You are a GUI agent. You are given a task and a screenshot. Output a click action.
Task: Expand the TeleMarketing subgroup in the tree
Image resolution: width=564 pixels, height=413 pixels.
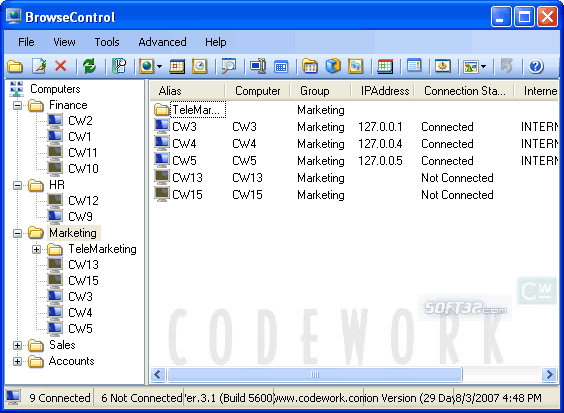36,249
